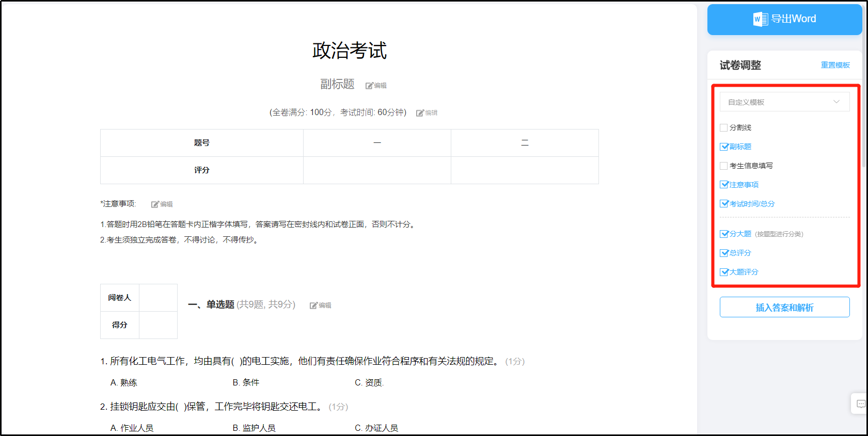
Task: Click the 阅卷人 cell
Action: tap(120, 298)
